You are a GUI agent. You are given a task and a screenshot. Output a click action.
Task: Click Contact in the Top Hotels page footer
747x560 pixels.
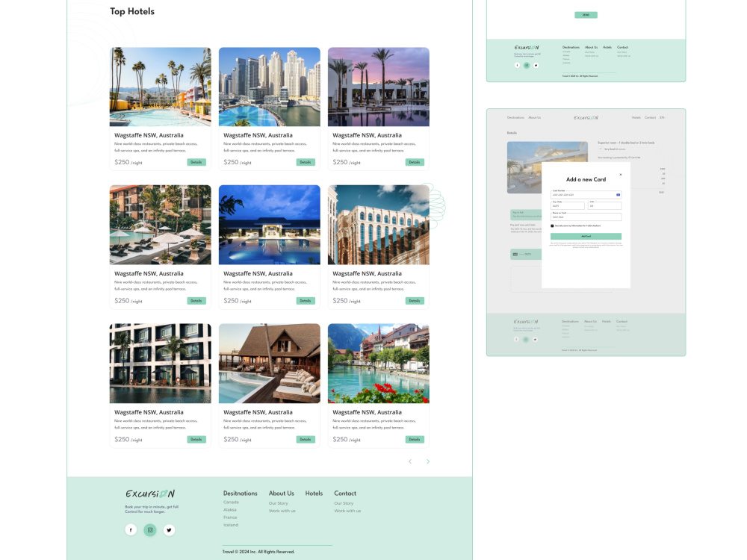(345, 494)
